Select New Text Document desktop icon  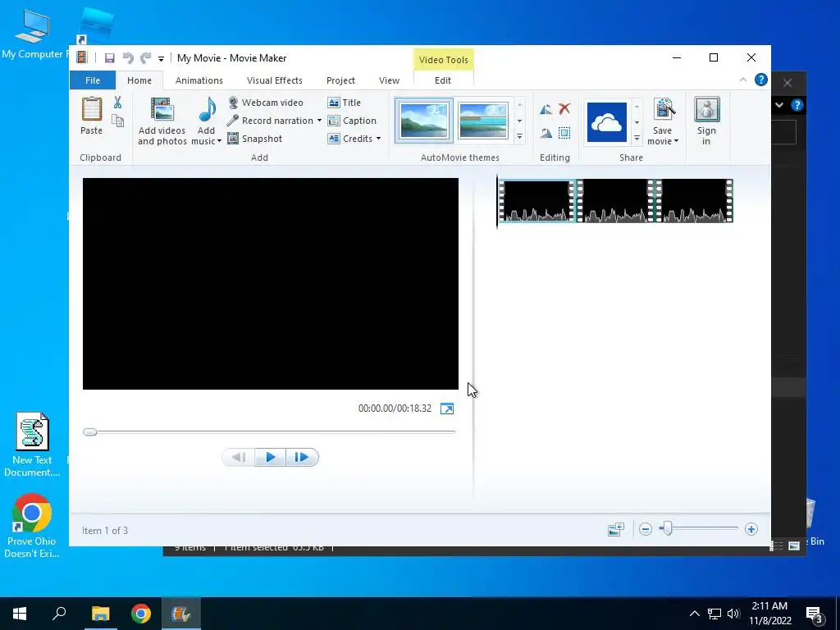click(32, 444)
